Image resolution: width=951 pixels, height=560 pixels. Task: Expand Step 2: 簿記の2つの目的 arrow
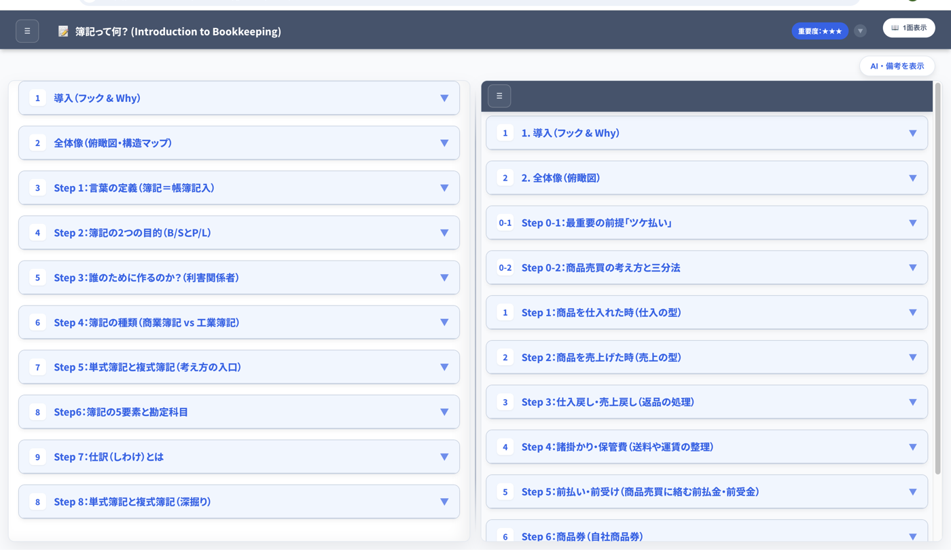444,233
